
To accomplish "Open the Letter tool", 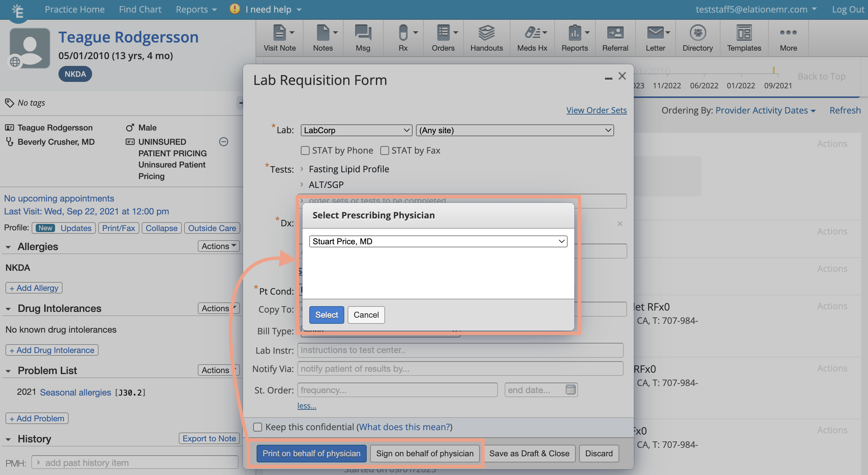I will click(655, 37).
